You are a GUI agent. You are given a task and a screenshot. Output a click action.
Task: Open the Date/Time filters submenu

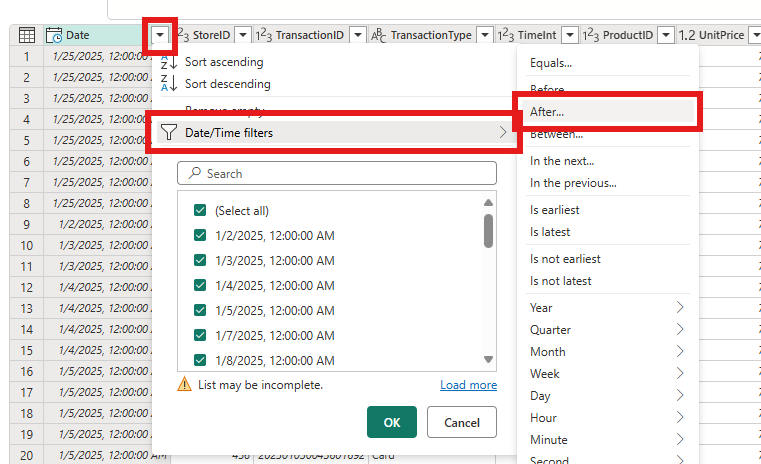pyautogui.click(x=333, y=133)
